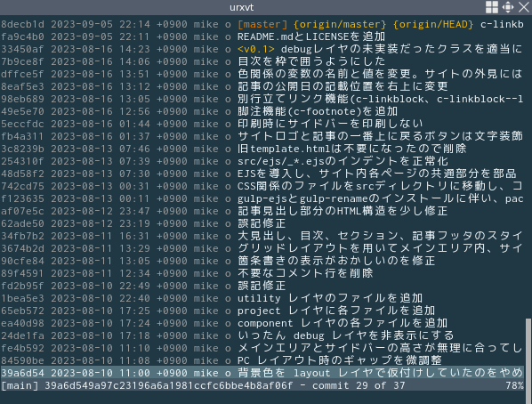
Task: Select commit 62ade50 row
Action: click(x=262, y=223)
